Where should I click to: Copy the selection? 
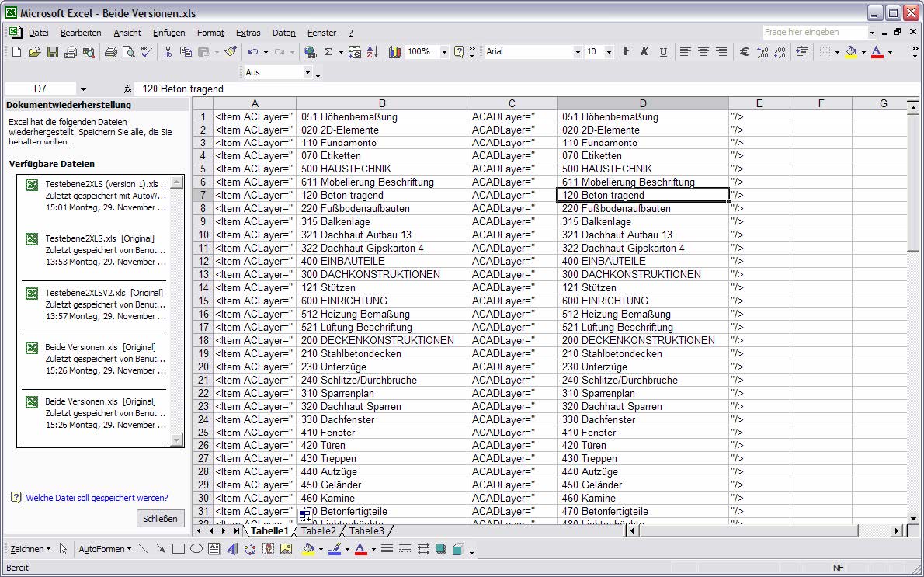pos(186,53)
